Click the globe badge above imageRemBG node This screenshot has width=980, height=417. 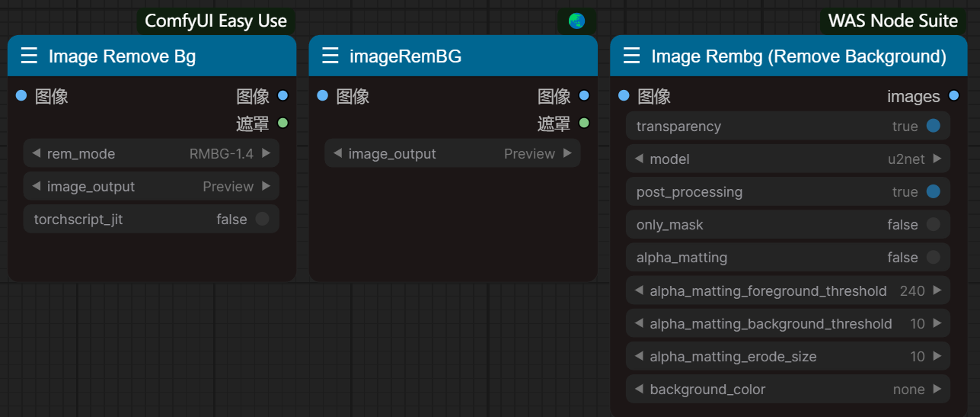[576, 21]
